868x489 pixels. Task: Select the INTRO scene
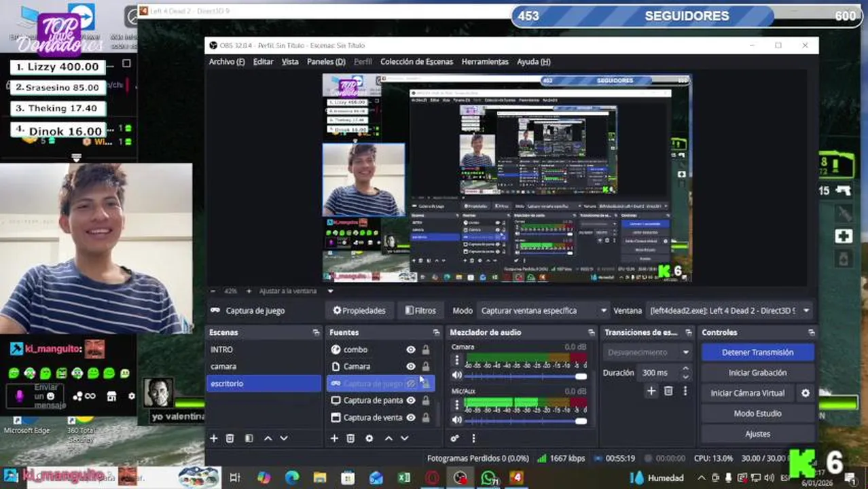(264, 350)
